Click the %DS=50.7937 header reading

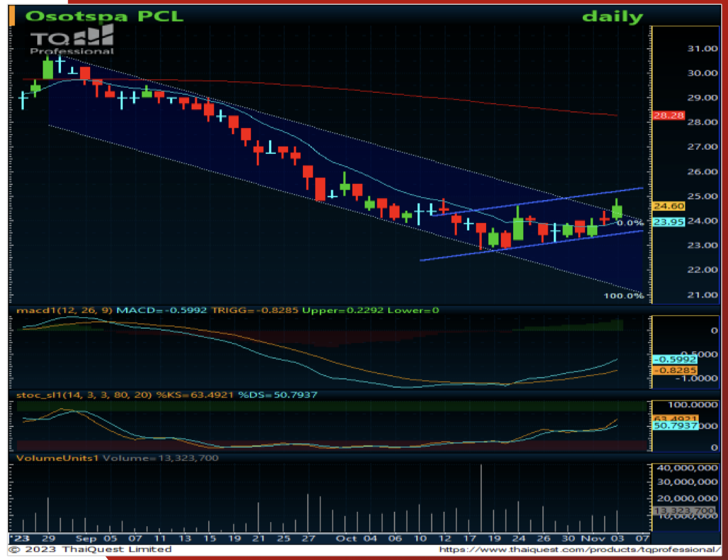(x=278, y=395)
